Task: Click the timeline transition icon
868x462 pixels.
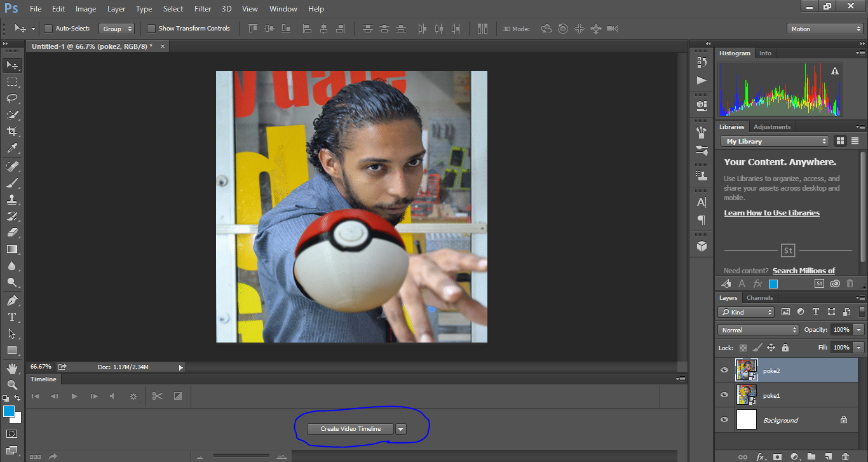Action: tap(178, 396)
